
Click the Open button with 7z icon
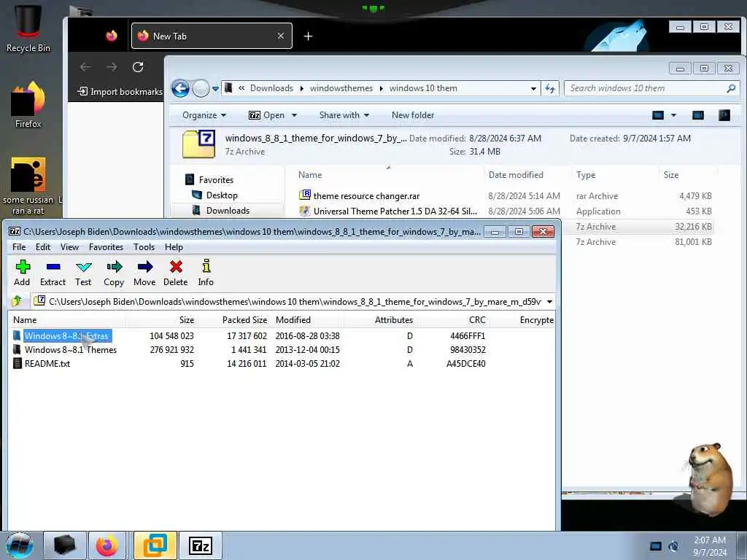point(266,115)
